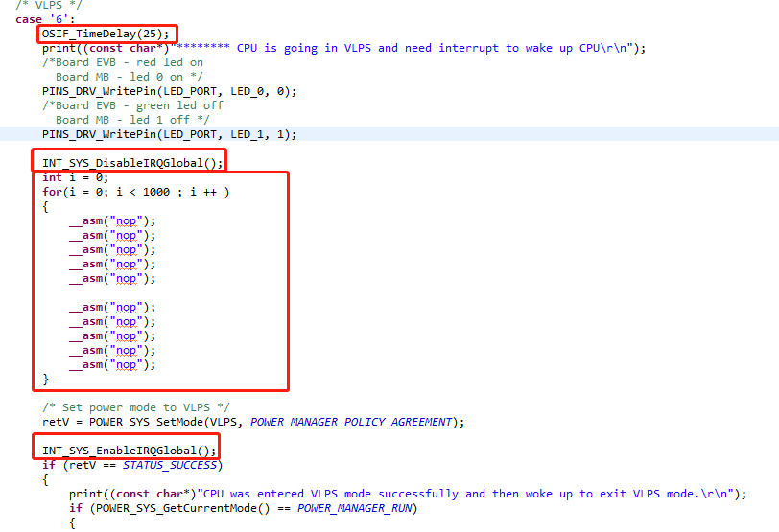This screenshot has height=532, width=779.
Task: Click comment "Board MB - led 0 on */"
Action: (x=130, y=77)
